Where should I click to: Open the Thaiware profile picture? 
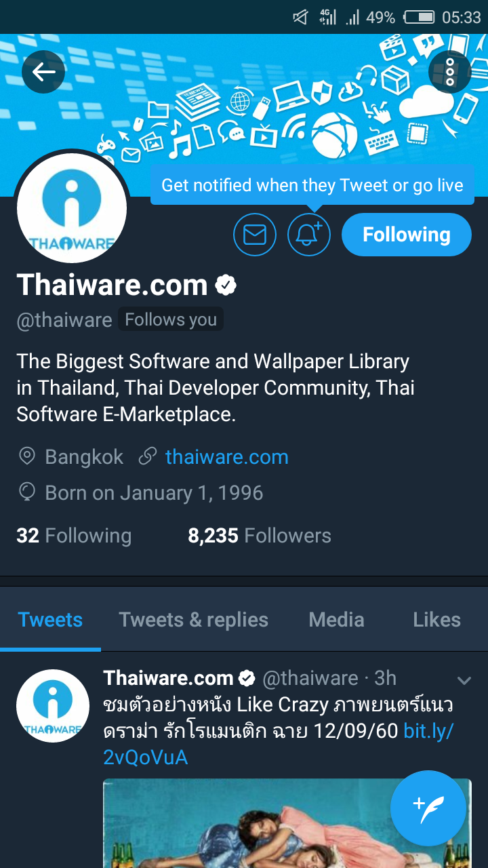coord(71,208)
